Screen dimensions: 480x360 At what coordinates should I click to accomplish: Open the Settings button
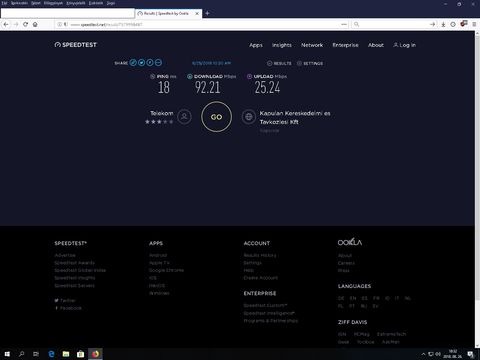[x=310, y=63]
